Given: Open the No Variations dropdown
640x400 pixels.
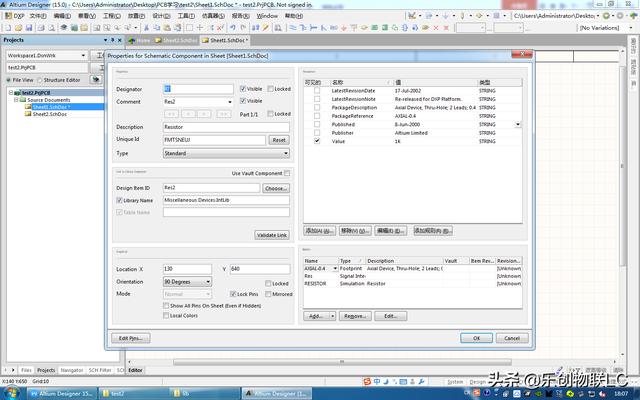Looking at the screenshot, I should click(632, 28).
